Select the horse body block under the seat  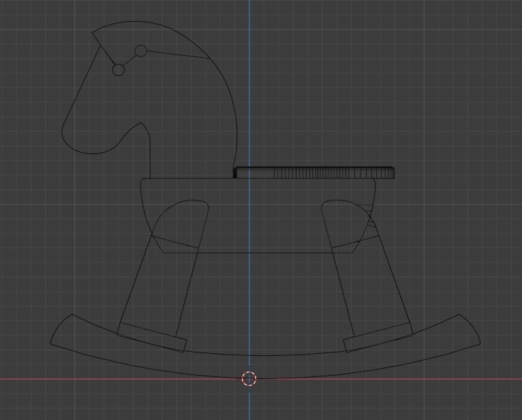258,215
